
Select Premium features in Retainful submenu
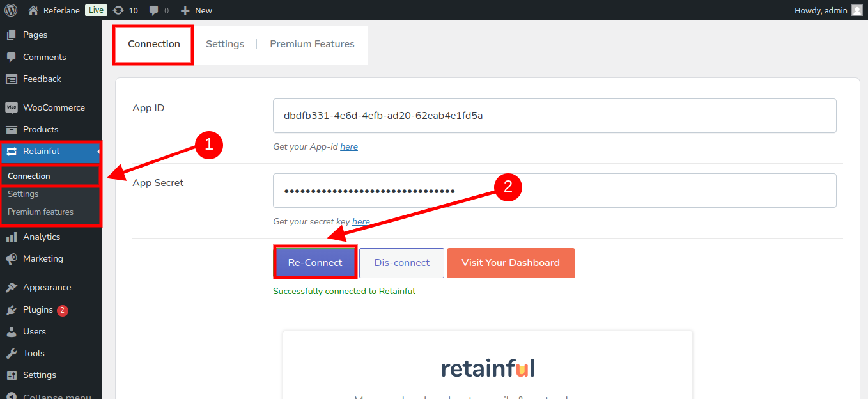tap(40, 212)
